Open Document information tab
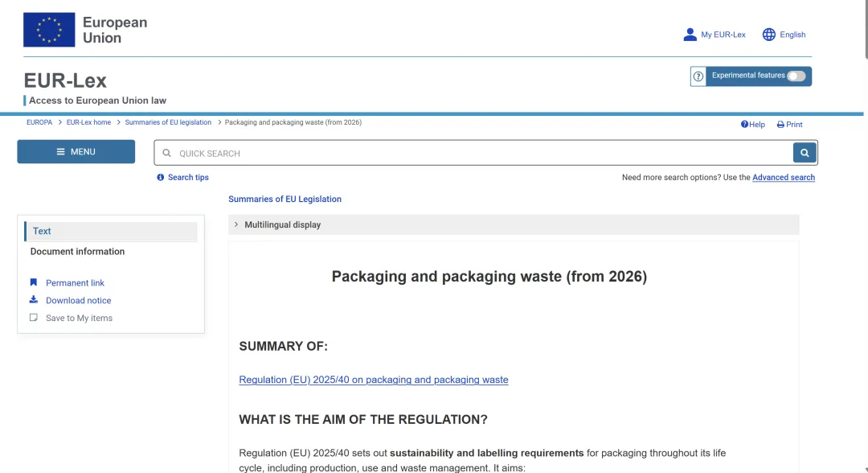This screenshot has height=473, width=868. (77, 252)
